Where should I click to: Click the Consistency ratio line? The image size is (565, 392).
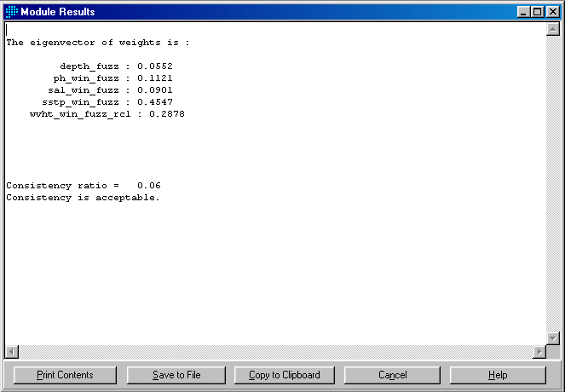pos(84,185)
